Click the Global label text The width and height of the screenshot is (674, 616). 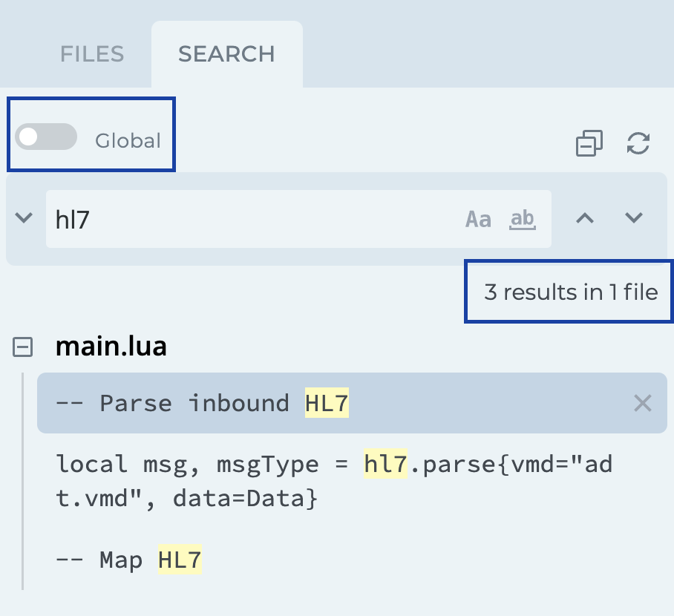[128, 141]
